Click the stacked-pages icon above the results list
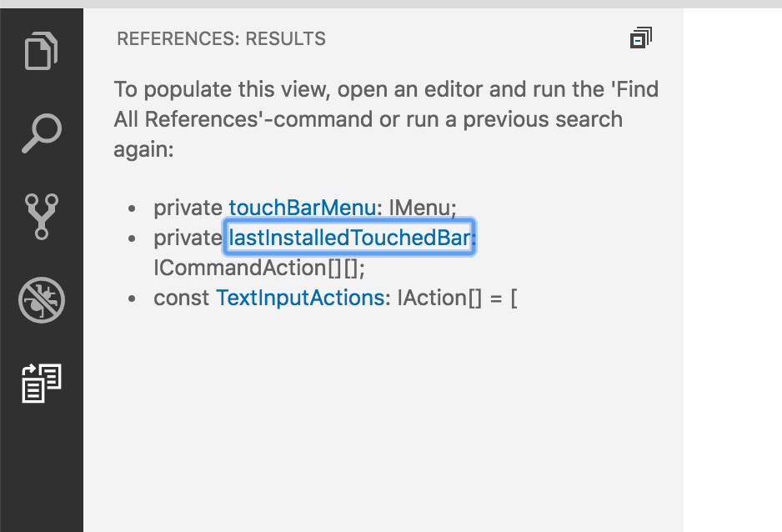 point(640,38)
